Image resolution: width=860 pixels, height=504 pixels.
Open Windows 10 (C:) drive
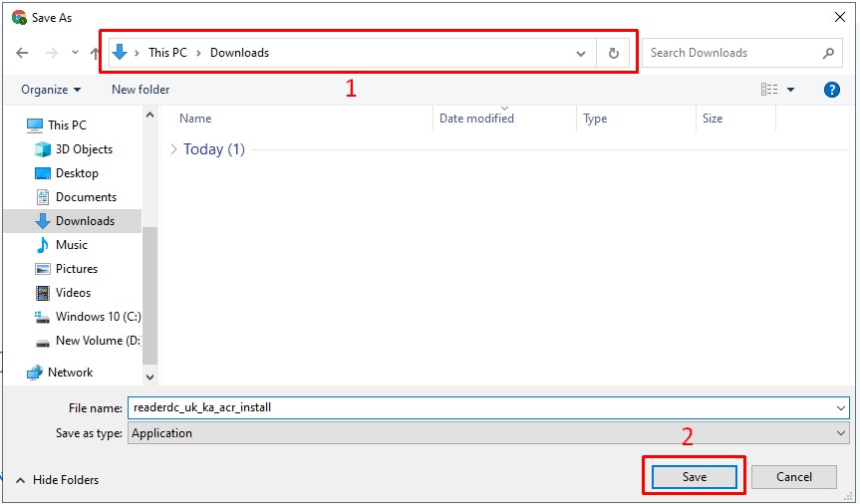pyautogui.click(x=97, y=317)
